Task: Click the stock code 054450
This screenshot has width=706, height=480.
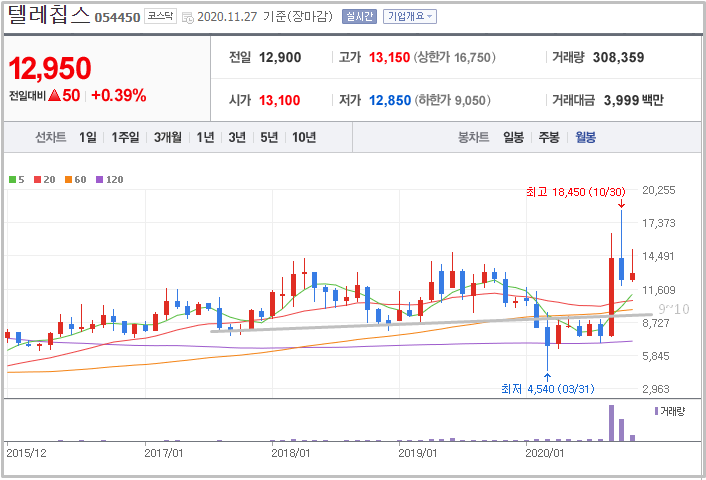Action: click(118, 18)
